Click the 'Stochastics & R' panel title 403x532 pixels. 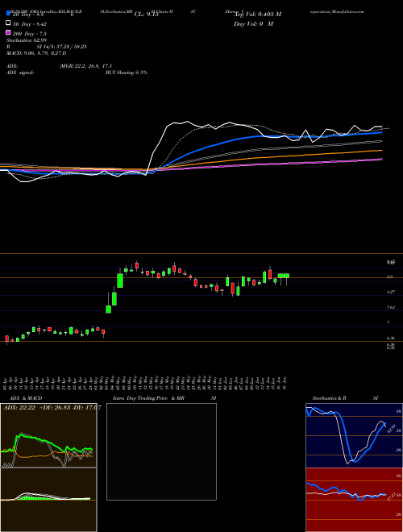click(x=329, y=398)
